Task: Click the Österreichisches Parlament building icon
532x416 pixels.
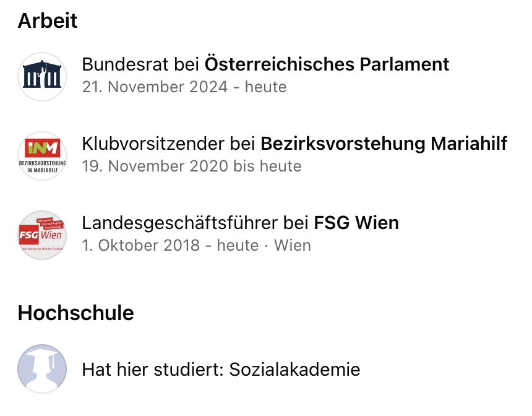Action: (x=42, y=77)
